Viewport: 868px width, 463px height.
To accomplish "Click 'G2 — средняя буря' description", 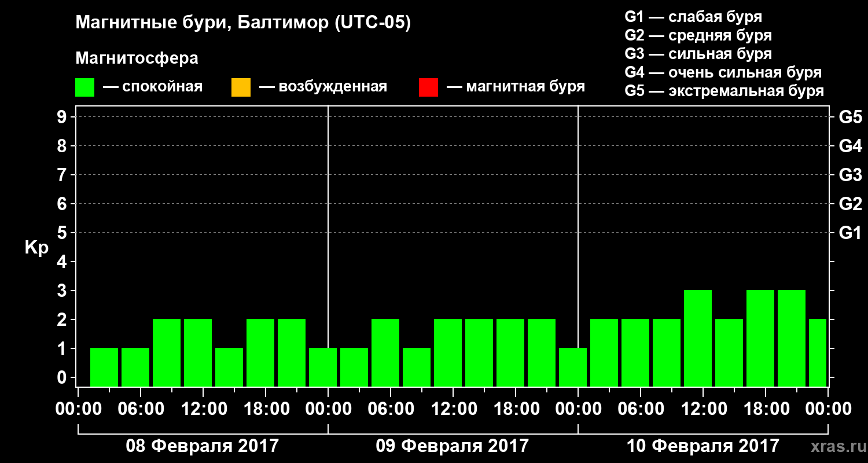I will (698, 35).
